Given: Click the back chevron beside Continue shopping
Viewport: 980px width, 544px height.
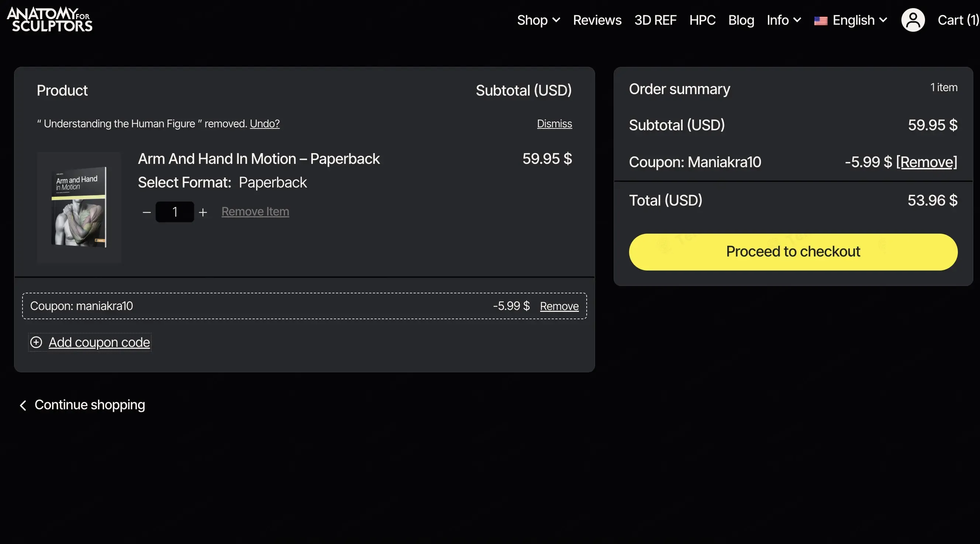Looking at the screenshot, I should click(23, 405).
